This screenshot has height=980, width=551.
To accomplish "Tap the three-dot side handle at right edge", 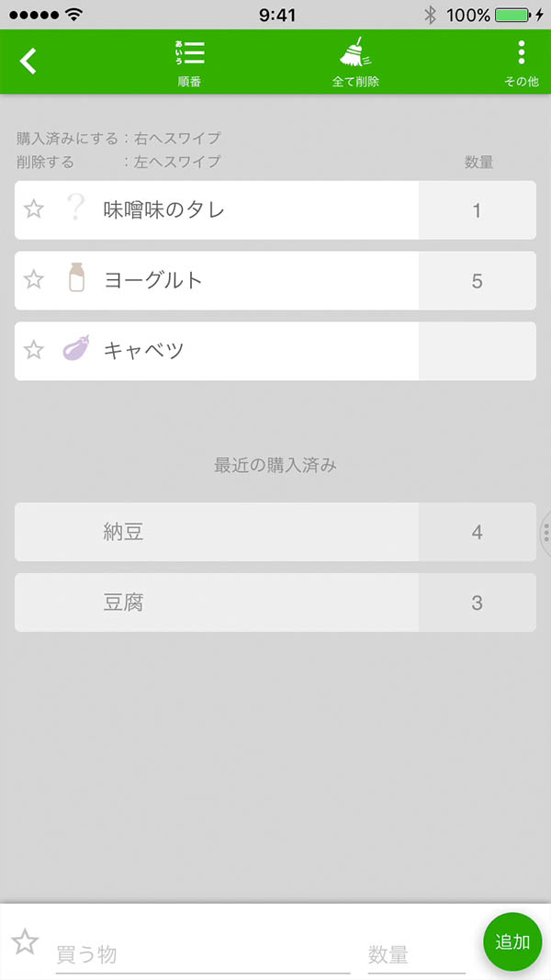I will [545, 533].
